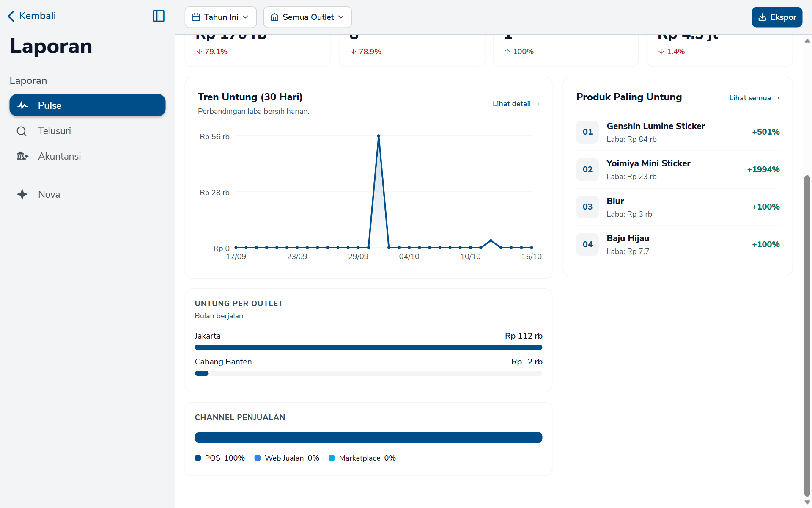Click the peak point on profit chart
812x508 pixels.
(379, 136)
